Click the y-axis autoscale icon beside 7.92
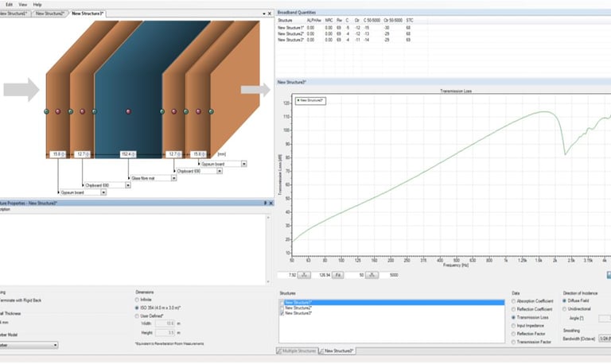 tap(304, 275)
